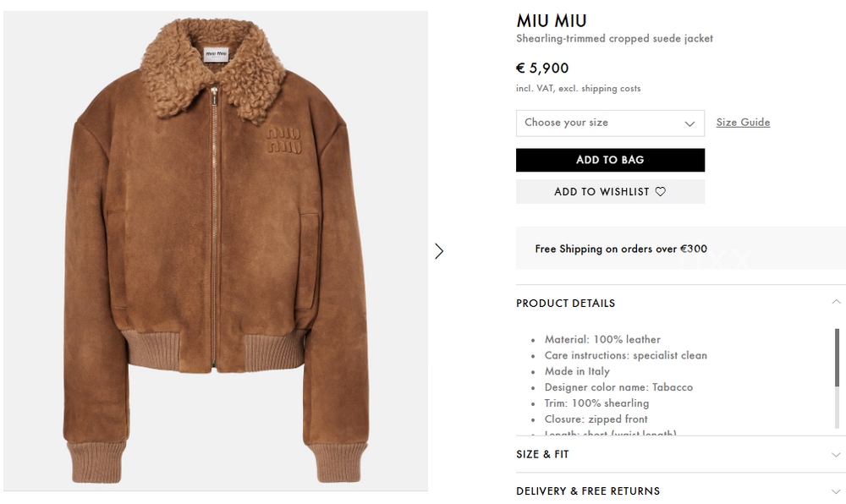Click the suede jacket product image
Screen dimensions: 846x504
click(216, 254)
